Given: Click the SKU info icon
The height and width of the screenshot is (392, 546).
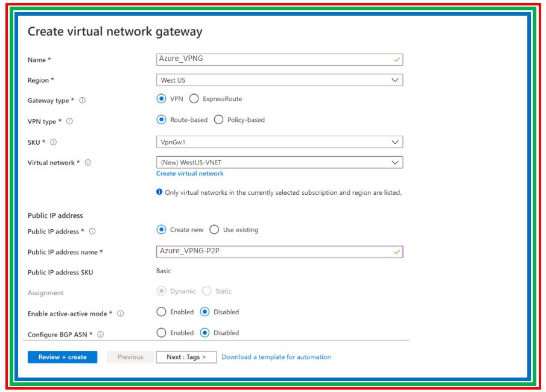Looking at the screenshot, I should [x=54, y=142].
